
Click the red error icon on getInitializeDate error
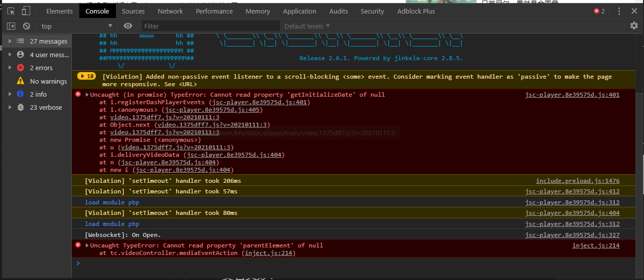78,94
